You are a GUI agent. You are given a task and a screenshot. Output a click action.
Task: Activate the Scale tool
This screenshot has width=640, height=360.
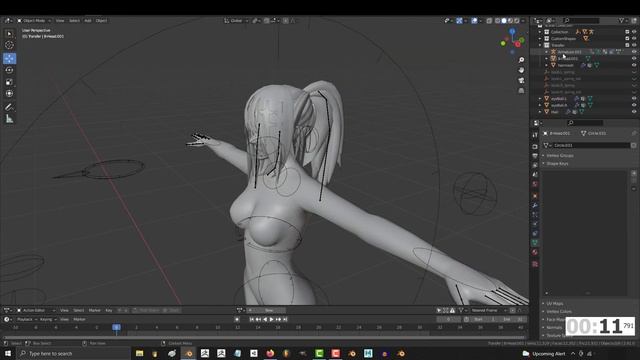pos(9,82)
